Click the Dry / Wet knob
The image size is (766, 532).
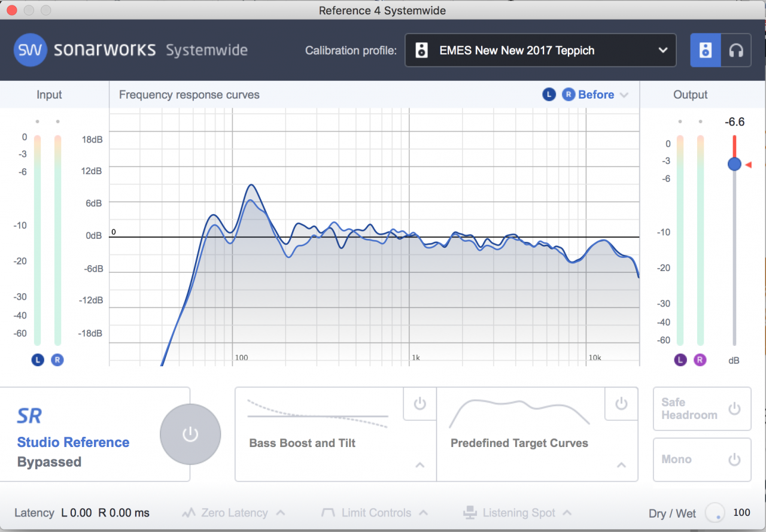coord(715,513)
